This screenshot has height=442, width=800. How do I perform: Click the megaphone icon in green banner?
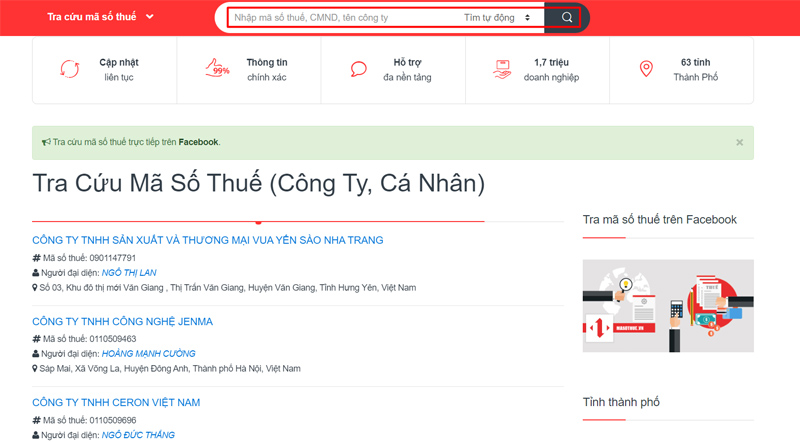tap(46, 142)
